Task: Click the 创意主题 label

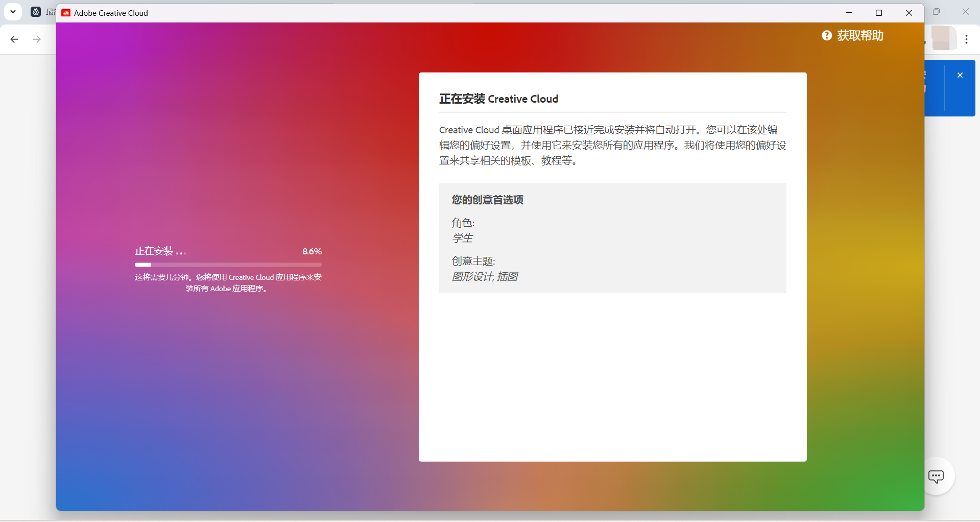Action: [473, 261]
